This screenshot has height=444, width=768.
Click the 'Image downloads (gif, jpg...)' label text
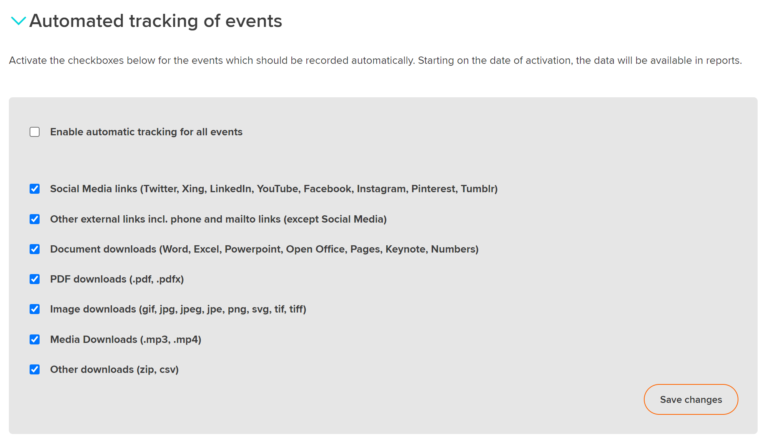pyautogui.click(x=178, y=309)
